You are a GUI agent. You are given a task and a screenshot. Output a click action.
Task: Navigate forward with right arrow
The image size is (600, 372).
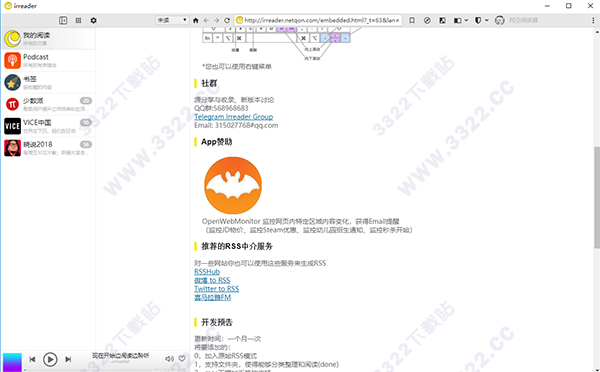(217, 20)
